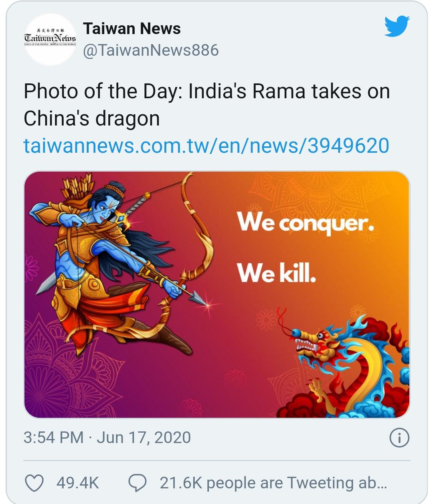
Task: Click the 49.4K likes count
Action: [77, 483]
